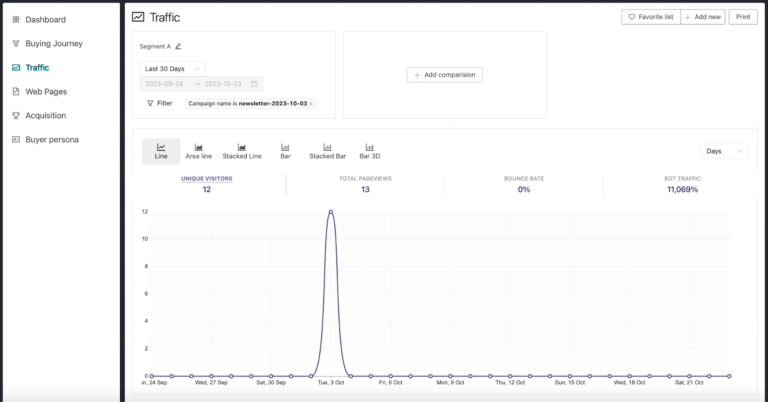Open the Favorite list with heart icon
Viewport: 768px width, 402px height.
click(650, 17)
